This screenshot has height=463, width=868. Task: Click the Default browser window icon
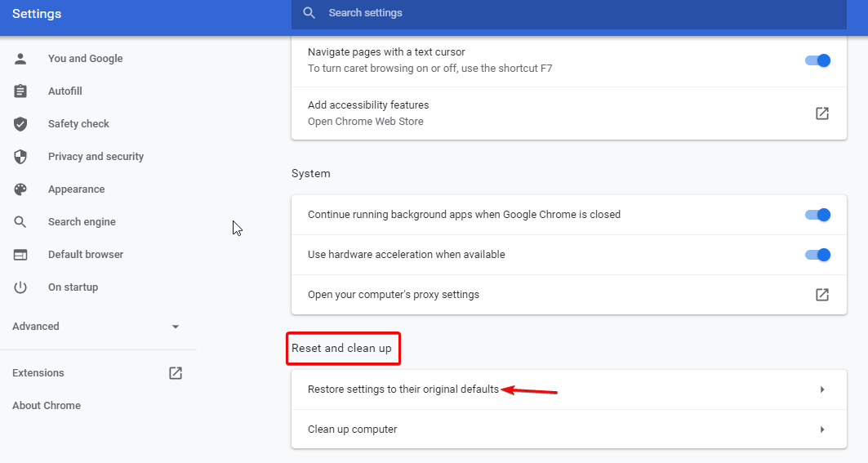pyautogui.click(x=20, y=255)
